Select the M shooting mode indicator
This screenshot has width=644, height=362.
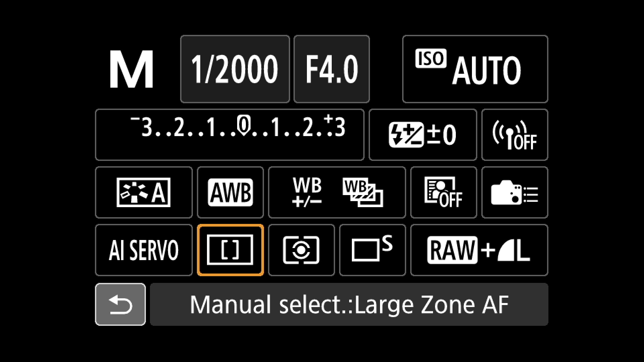pos(131,70)
